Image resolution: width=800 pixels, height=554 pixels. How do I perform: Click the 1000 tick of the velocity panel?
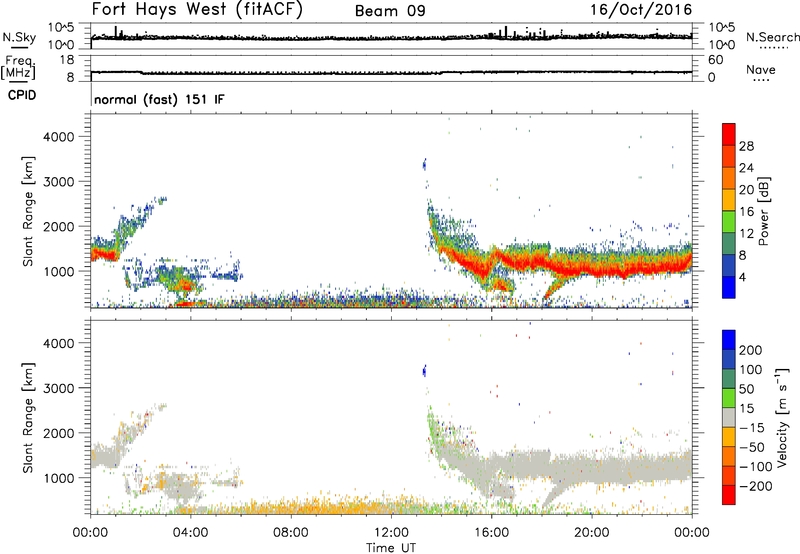click(59, 478)
